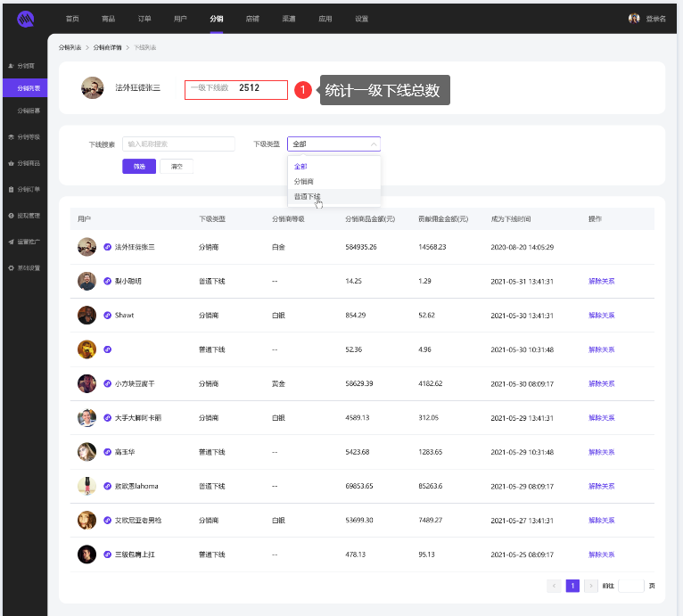Collapse the 下级类型 dropdown showing 全部
Image resolution: width=683 pixels, height=616 pixels.
click(x=333, y=144)
